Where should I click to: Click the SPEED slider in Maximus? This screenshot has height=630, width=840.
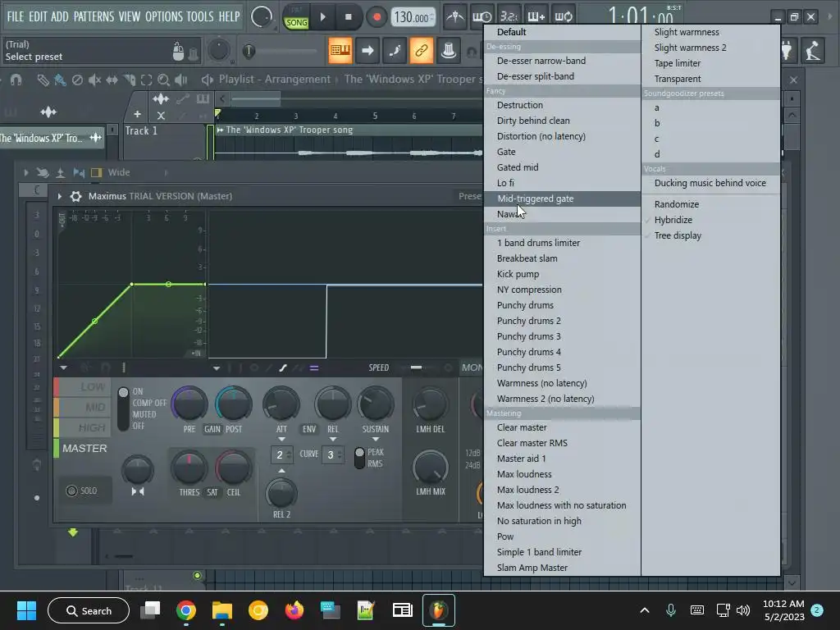416,367
